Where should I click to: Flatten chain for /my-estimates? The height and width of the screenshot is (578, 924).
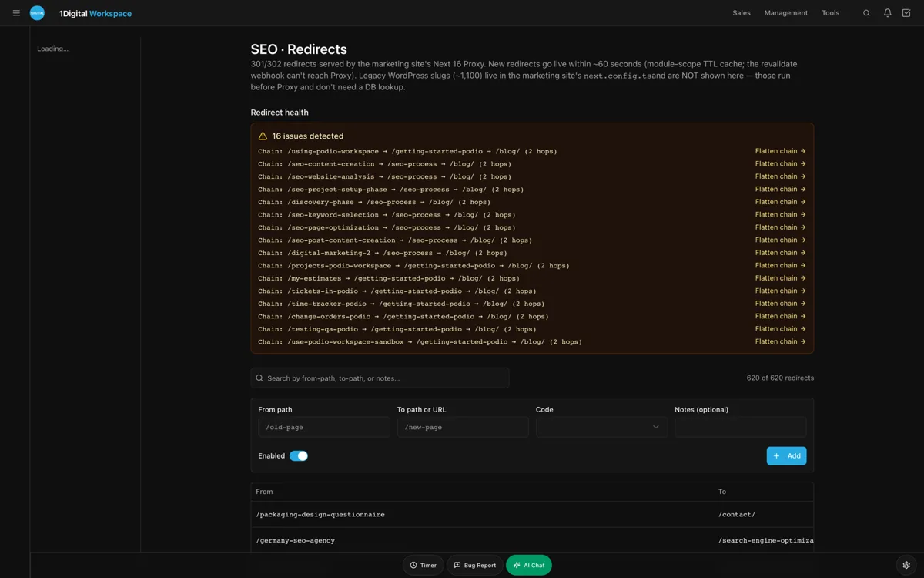[780, 278]
